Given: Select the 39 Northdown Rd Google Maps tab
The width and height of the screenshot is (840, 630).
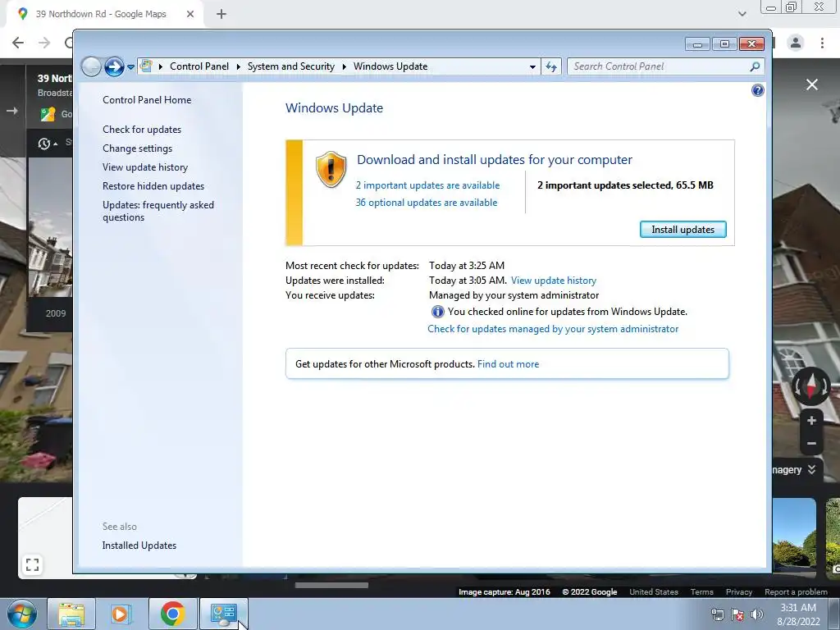Looking at the screenshot, I should point(104,14).
